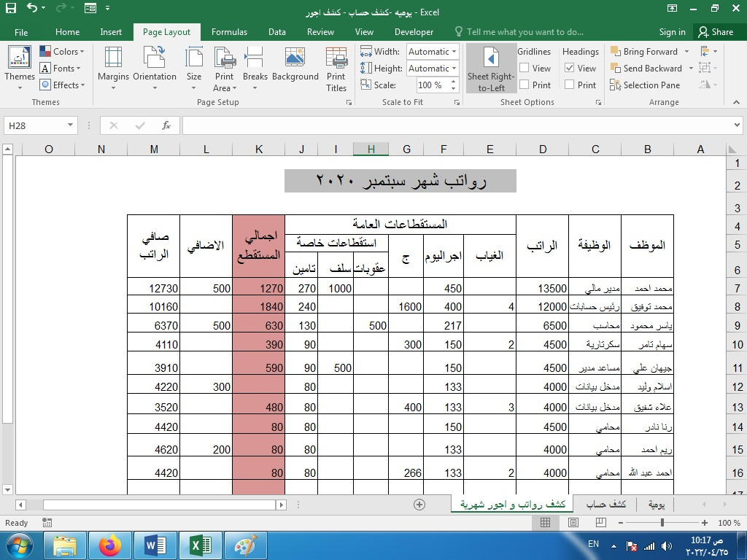Switch to the Formulas ribbon tab
Screen dimensions: 747x560
(x=229, y=32)
